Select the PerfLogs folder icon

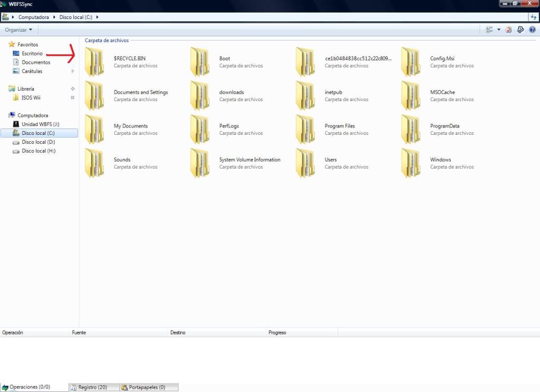(200, 130)
